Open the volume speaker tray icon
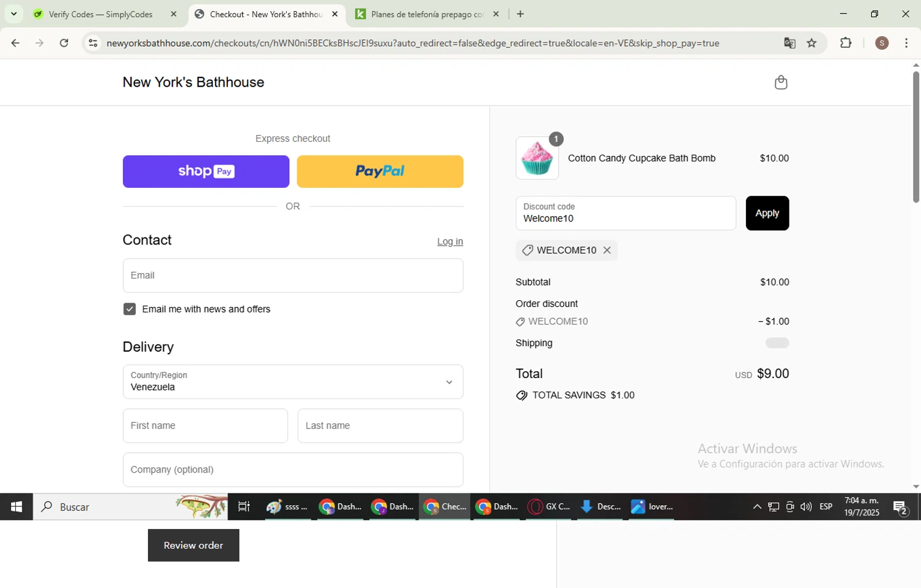 (x=806, y=507)
